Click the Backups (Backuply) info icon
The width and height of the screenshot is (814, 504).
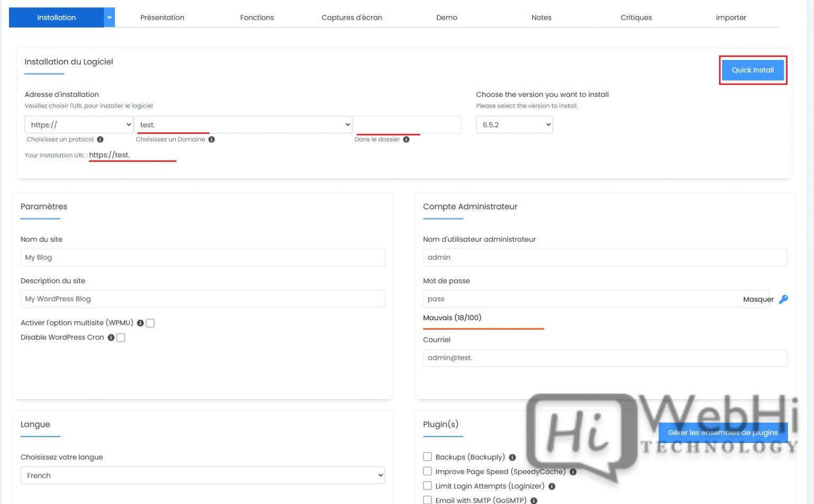pos(512,456)
